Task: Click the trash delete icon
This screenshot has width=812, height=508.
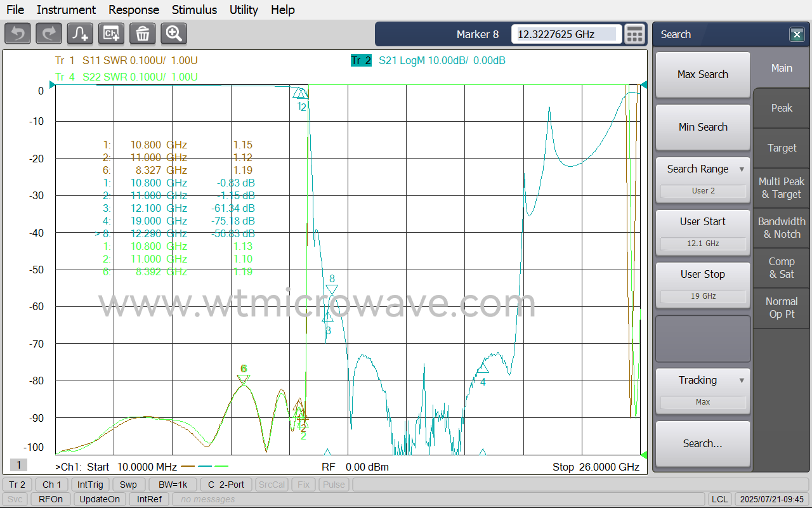Action: (x=143, y=34)
